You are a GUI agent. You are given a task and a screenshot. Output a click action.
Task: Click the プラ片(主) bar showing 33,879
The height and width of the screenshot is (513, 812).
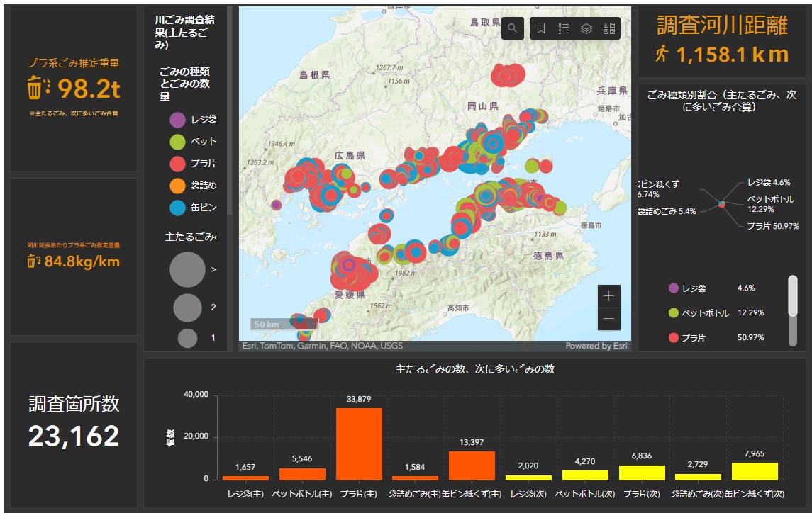pyautogui.click(x=359, y=444)
